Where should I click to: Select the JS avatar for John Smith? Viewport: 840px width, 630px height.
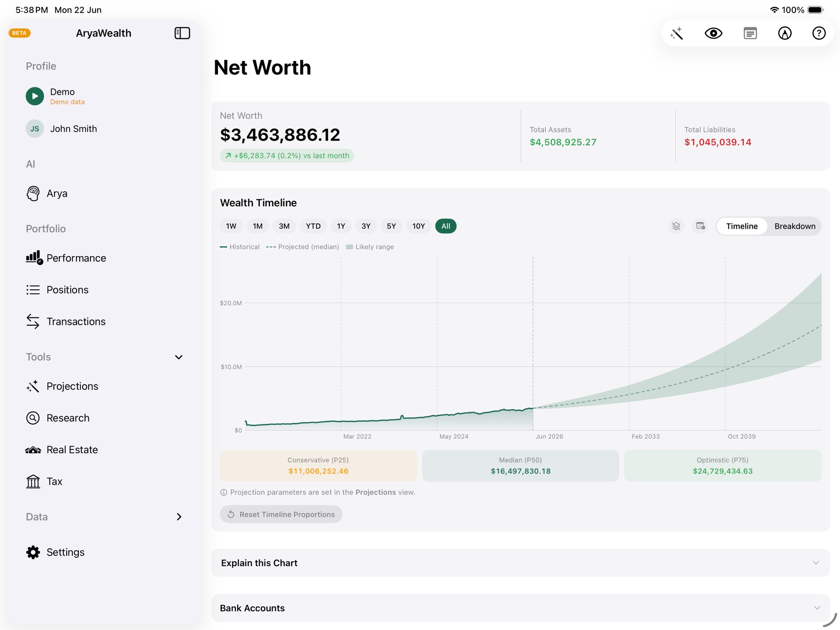pyautogui.click(x=35, y=128)
